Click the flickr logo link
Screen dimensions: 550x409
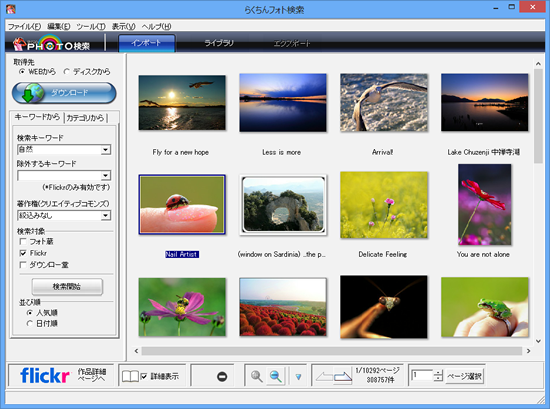coord(45,376)
